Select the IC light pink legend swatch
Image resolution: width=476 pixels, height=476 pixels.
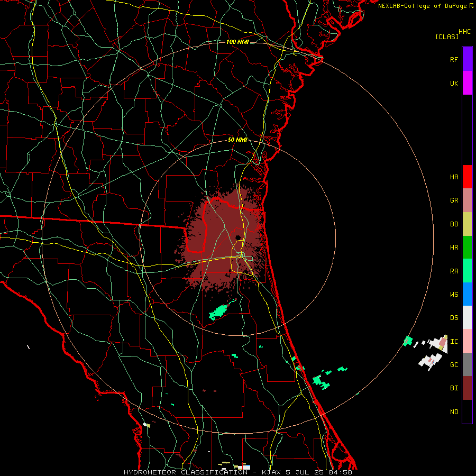[467, 341]
